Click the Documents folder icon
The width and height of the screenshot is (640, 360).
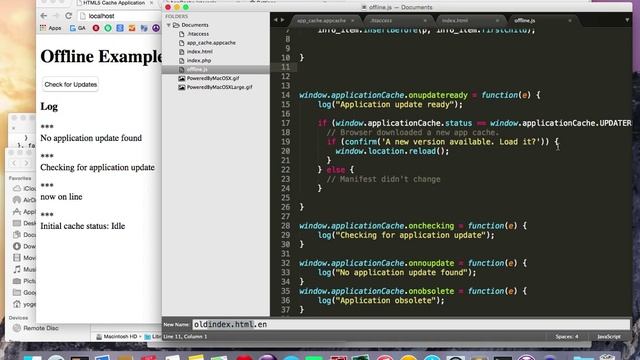tap(176, 25)
